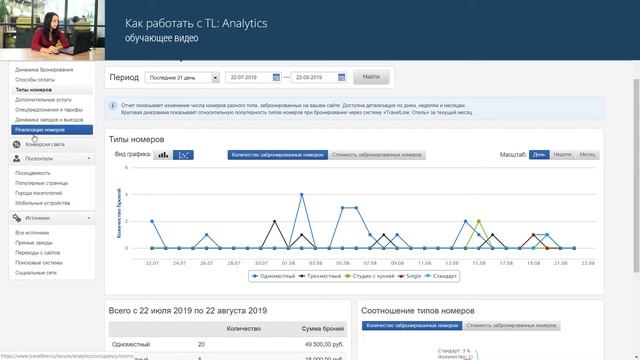
Task: Toggle Стандарт series in chart legend
Action: (x=440, y=276)
